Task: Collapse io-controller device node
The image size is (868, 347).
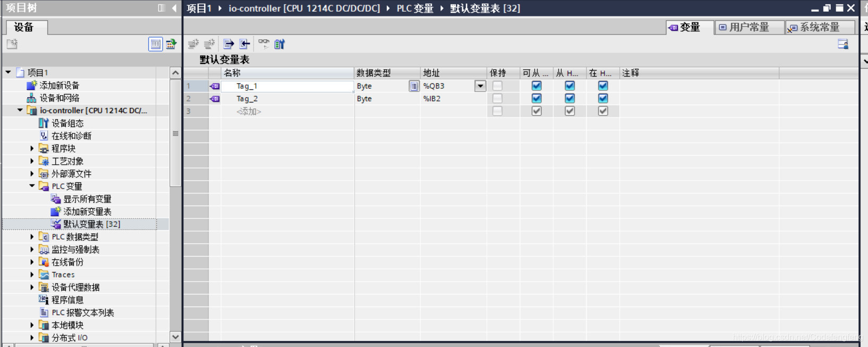Action: coord(20,111)
